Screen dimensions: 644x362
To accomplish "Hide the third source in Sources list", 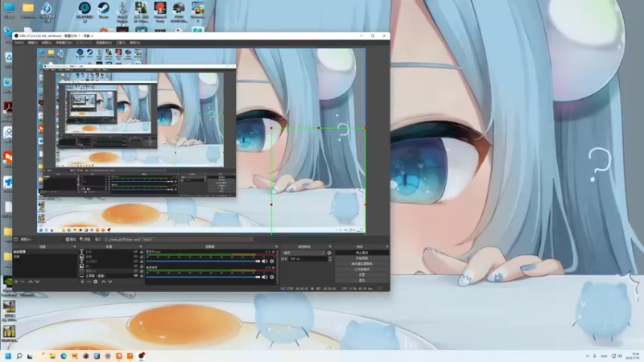I will point(136,261).
